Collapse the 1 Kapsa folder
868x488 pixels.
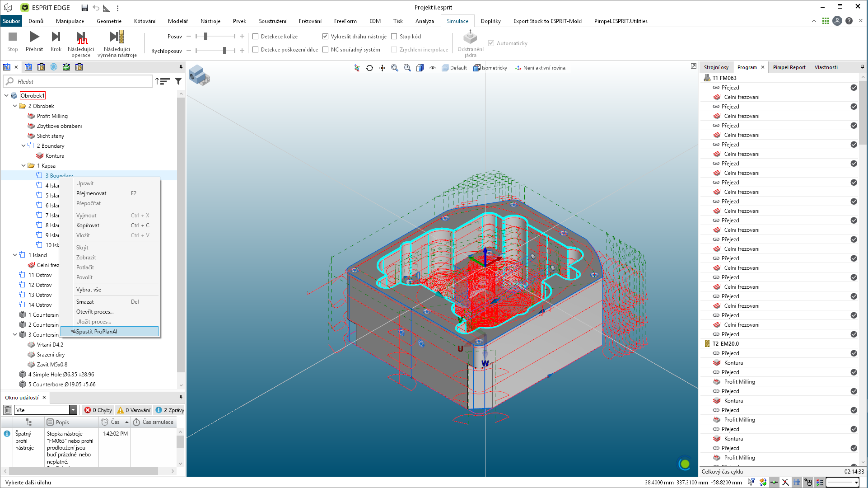tap(23, 165)
